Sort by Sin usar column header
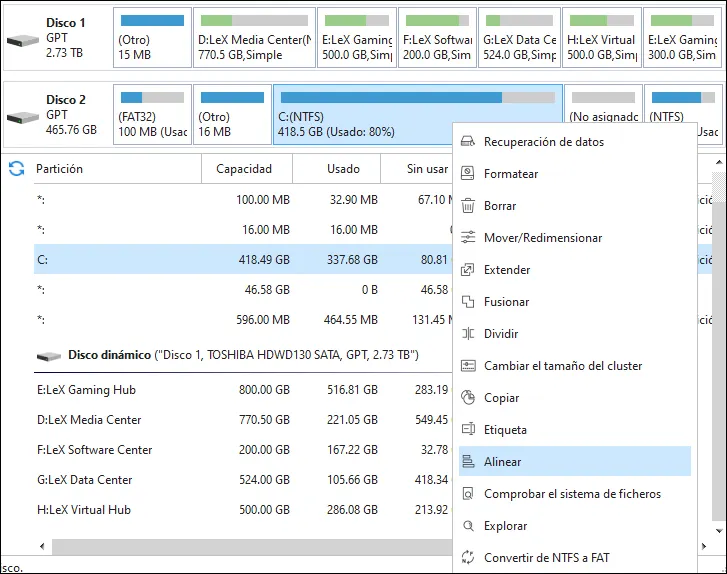 click(417, 169)
